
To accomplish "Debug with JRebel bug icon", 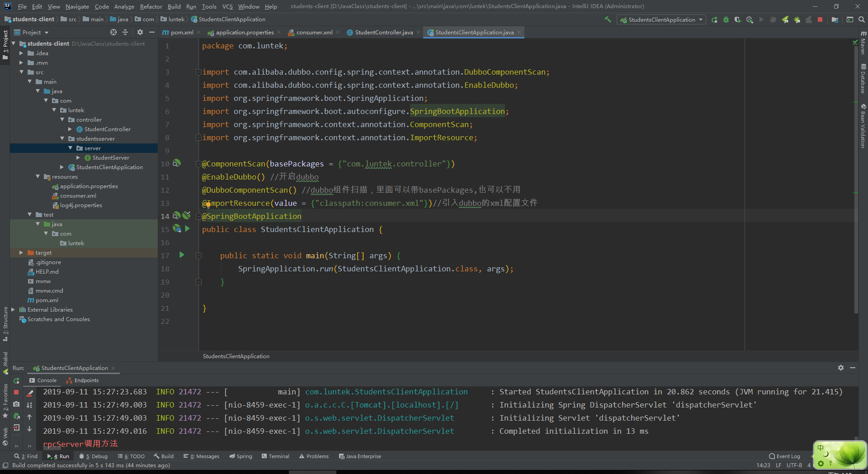I will tap(797, 19).
